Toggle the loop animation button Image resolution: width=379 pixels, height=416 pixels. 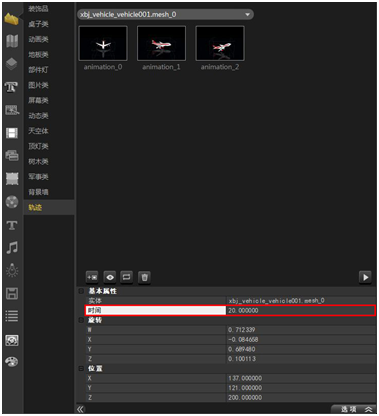126,277
